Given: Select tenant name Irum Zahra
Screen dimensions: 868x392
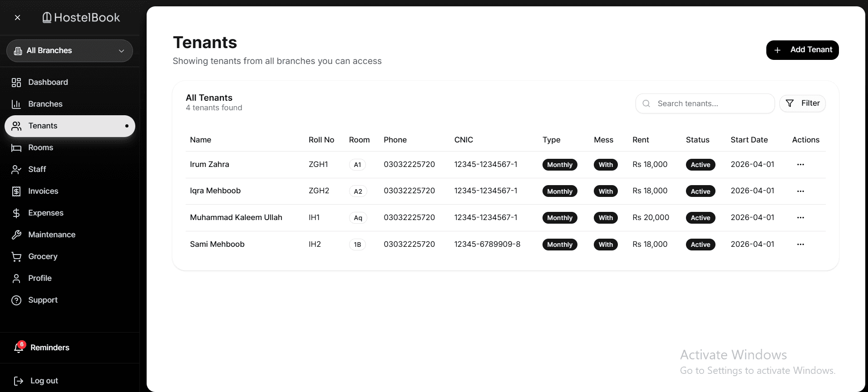Looking at the screenshot, I should (209, 164).
